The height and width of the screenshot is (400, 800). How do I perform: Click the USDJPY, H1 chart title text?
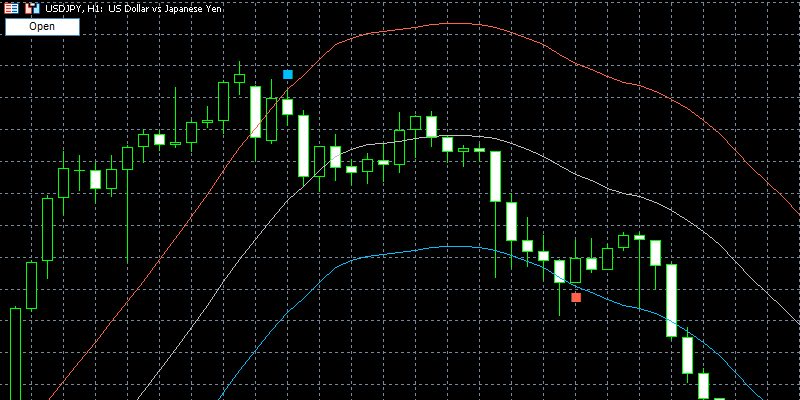click(x=134, y=9)
